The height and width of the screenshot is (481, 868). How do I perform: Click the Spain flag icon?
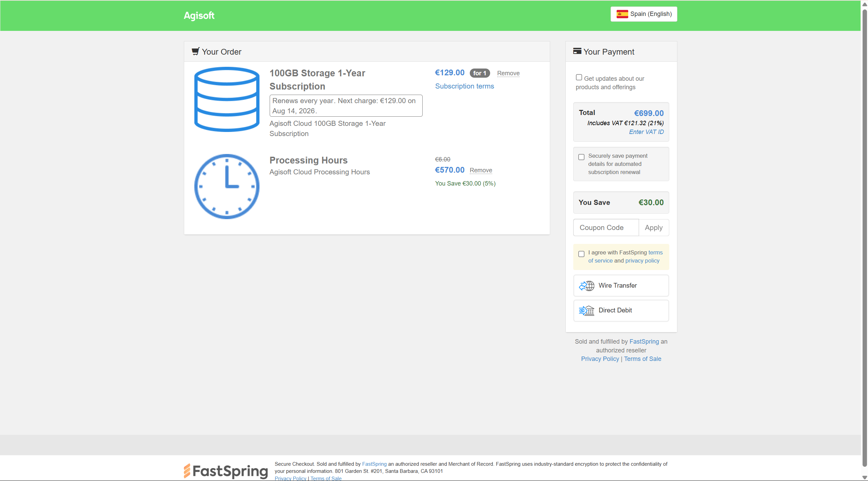pyautogui.click(x=622, y=14)
